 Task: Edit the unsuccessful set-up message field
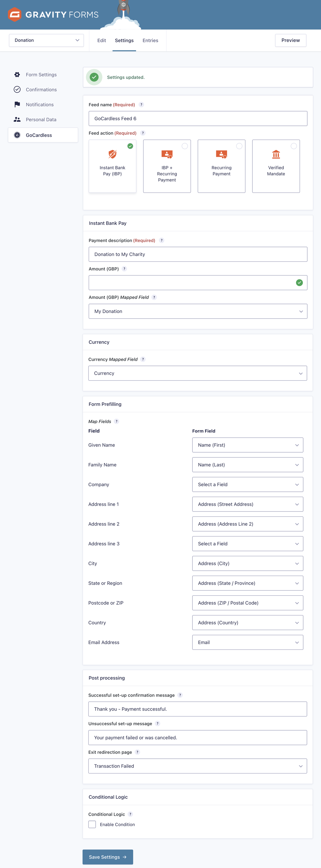tap(198, 737)
